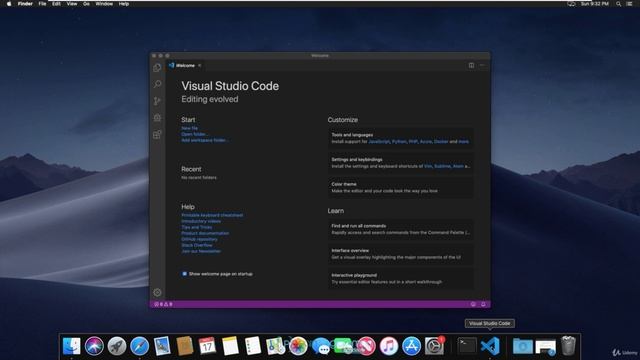The height and width of the screenshot is (360, 640).
Task: Open the Search view in the activity bar
Action: [157, 84]
